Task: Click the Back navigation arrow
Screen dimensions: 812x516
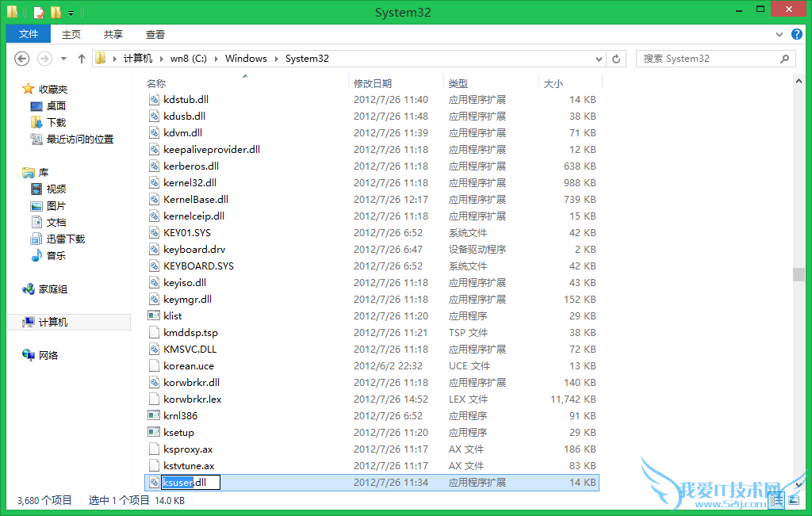Action: [21, 59]
